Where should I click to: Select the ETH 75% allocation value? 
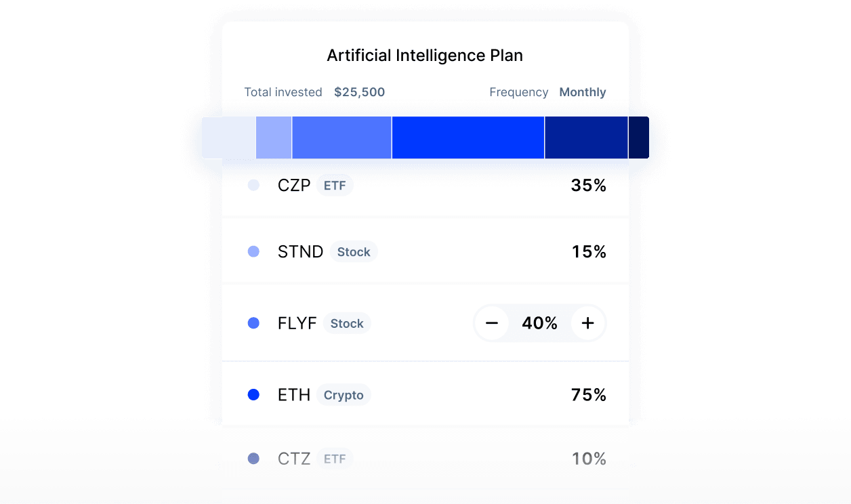pyautogui.click(x=588, y=395)
